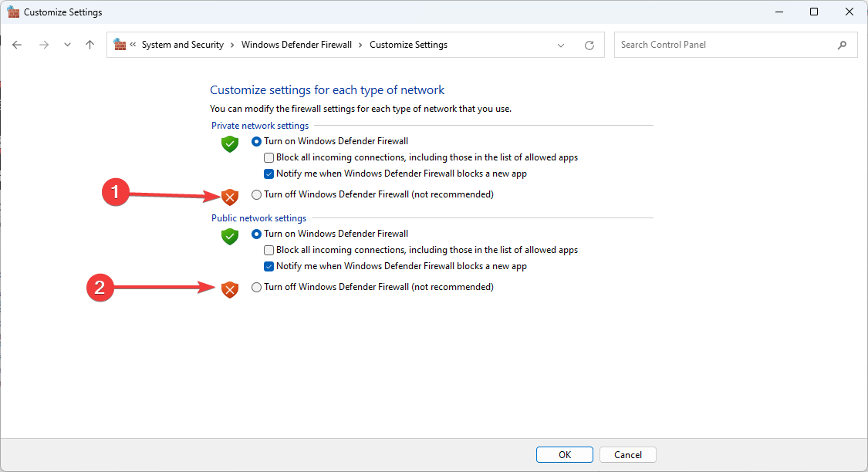Click the Customize Settings breadcrumb

point(408,45)
